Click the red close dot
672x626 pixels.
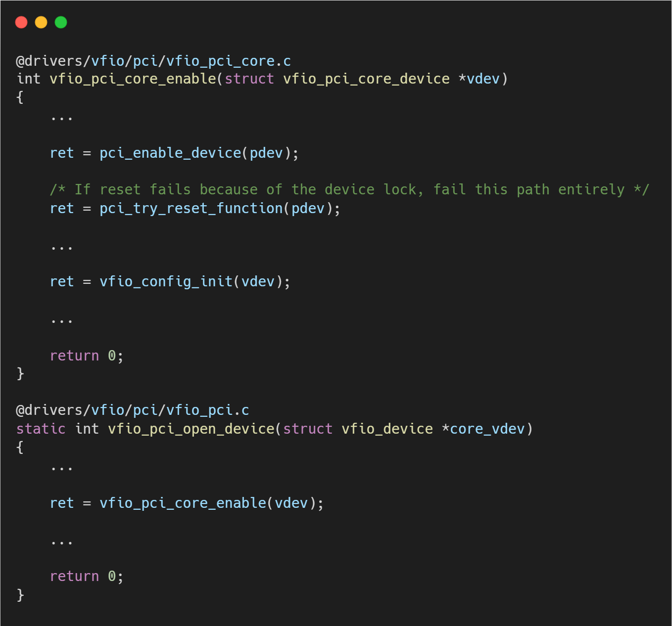pyautogui.click(x=21, y=22)
